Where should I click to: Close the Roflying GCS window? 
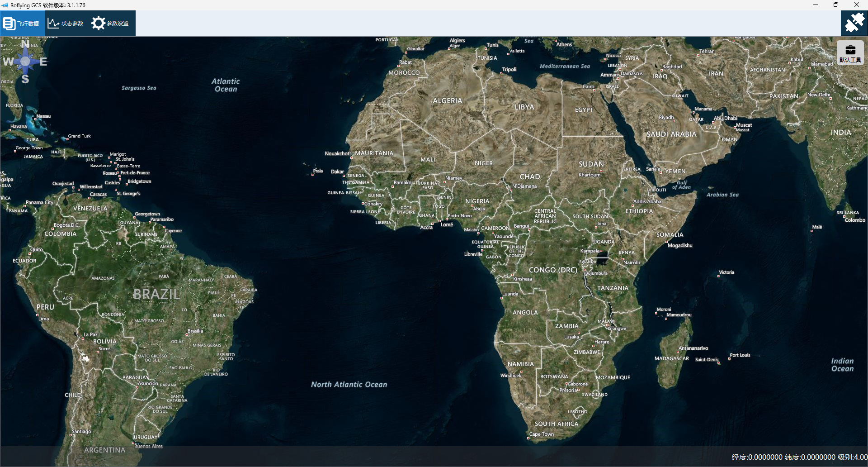click(x=857, y=5)
